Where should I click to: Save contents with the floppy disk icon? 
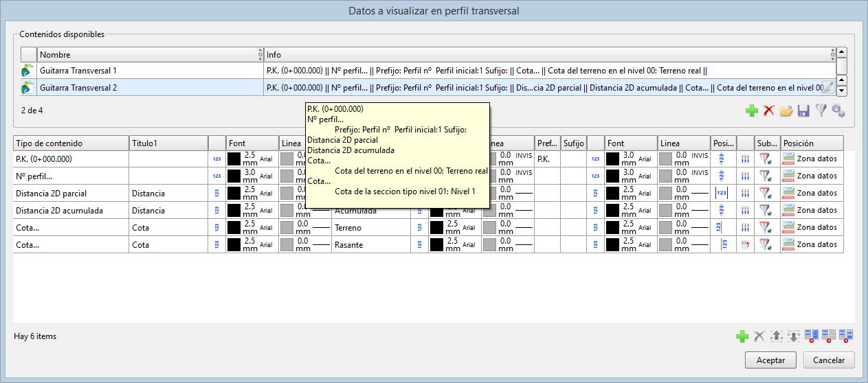pyautogui.click(x=803, y=110)
